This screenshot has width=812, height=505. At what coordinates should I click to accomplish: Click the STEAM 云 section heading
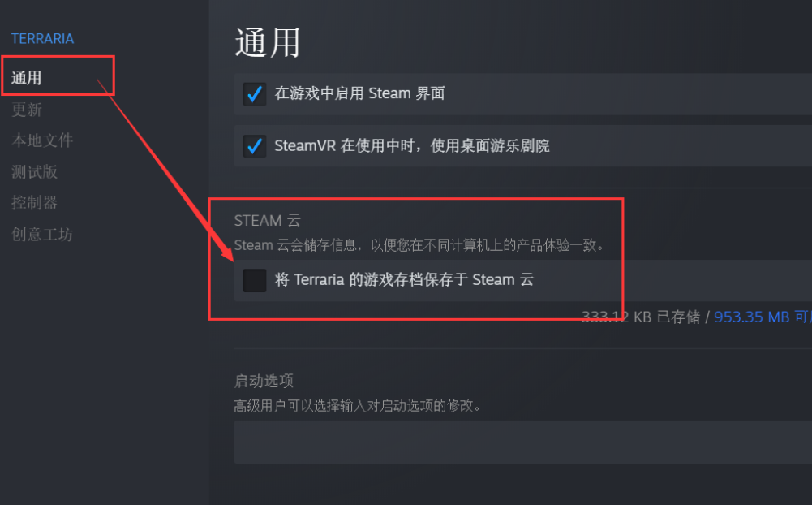click(267, 220)
